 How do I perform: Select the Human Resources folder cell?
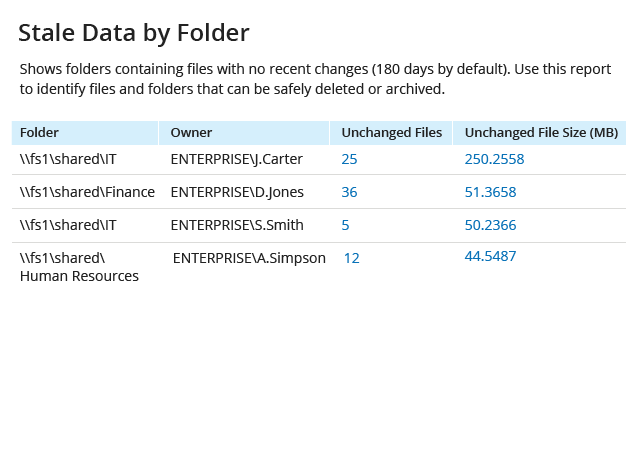(79, 267)
